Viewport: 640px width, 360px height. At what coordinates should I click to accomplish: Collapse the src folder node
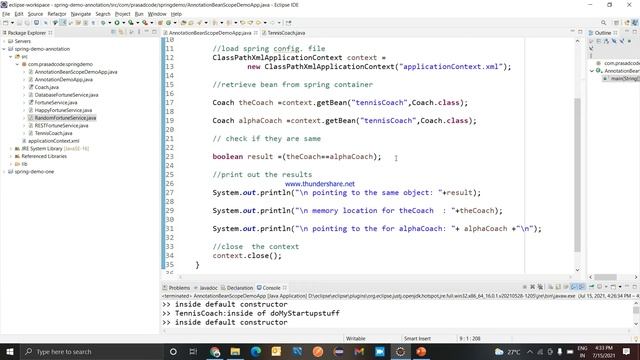(11, 57)
